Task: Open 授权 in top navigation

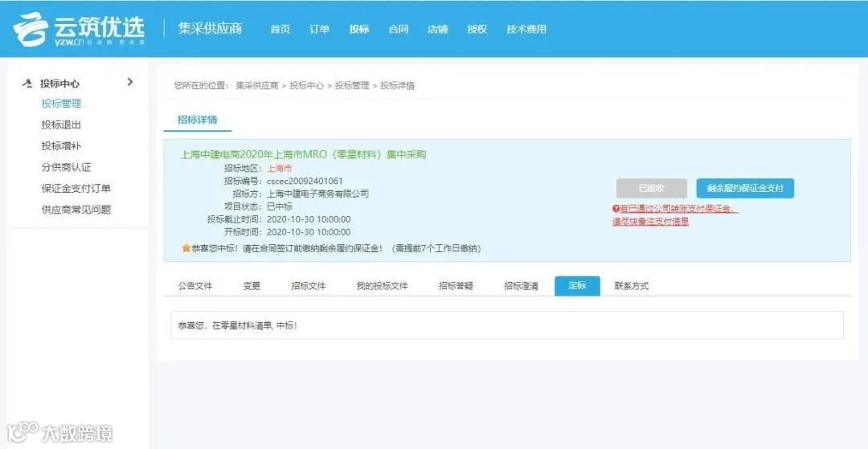Action: pyautogui.click(x=477, y=29)
